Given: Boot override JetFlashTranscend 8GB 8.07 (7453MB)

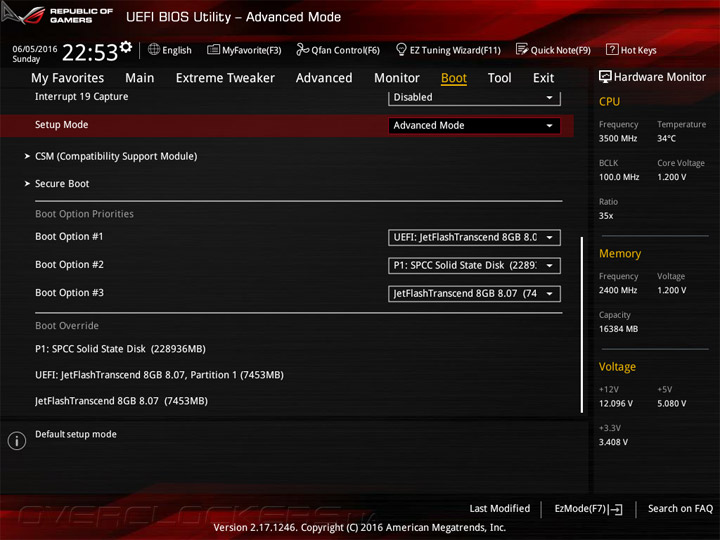Looking at the screenshot, I should click(x=121, y=401).
